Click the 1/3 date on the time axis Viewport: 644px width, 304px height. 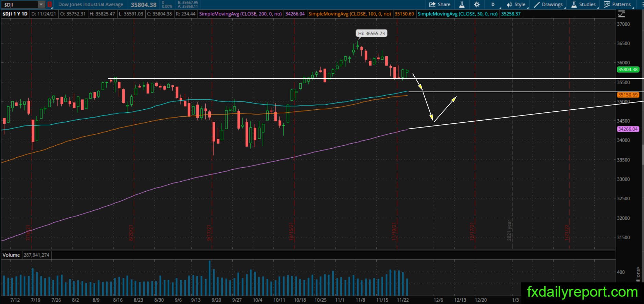click(515, 300)
